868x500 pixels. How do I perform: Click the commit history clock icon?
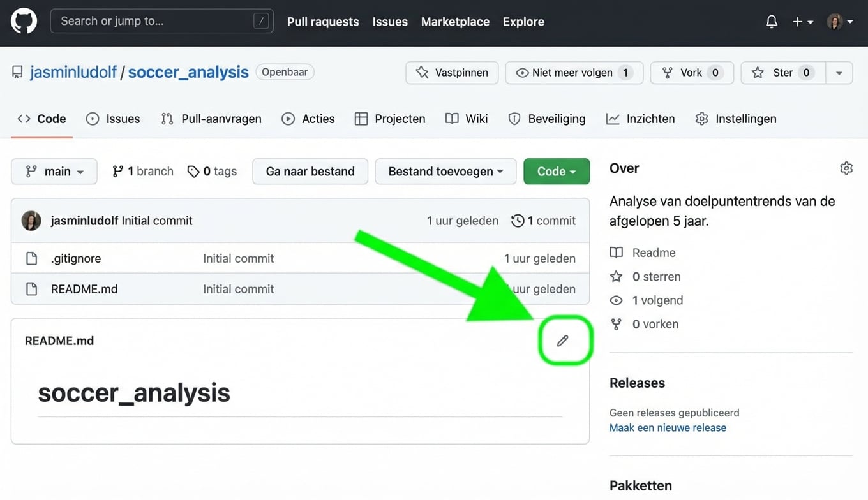pyautogui.click(x=518, y=221)
